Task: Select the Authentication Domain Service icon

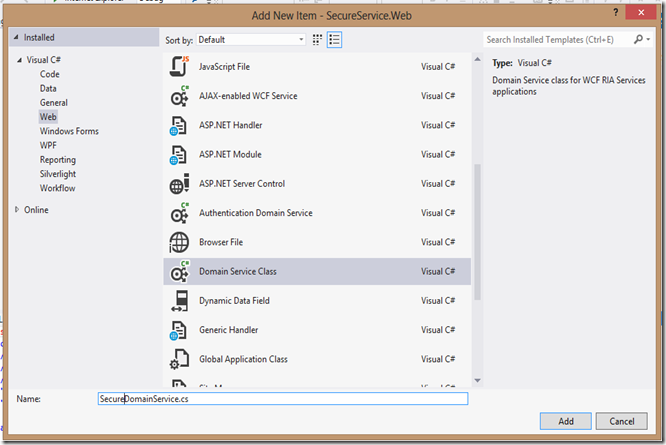Action: pyautogui.click(x=179, y=213)
